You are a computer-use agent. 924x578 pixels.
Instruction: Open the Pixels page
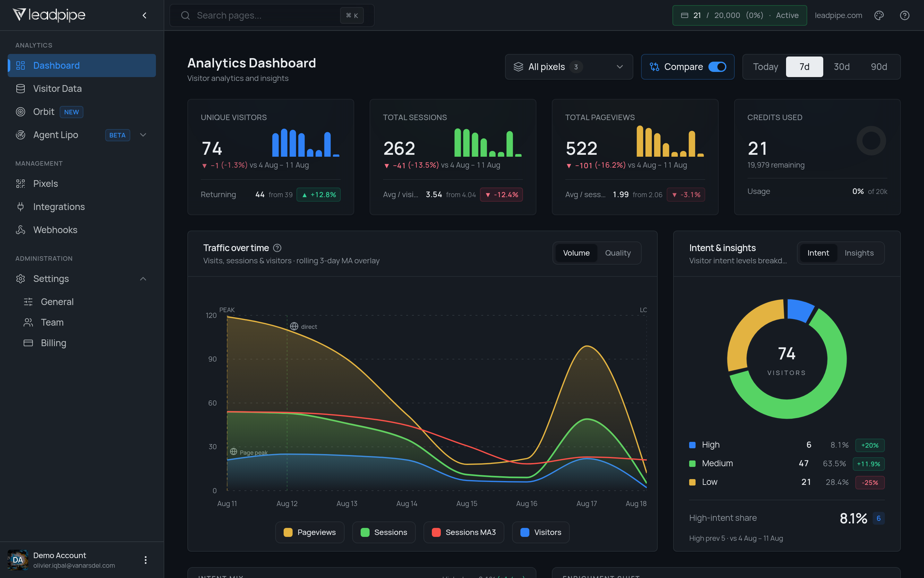click(x=82, y=183)
